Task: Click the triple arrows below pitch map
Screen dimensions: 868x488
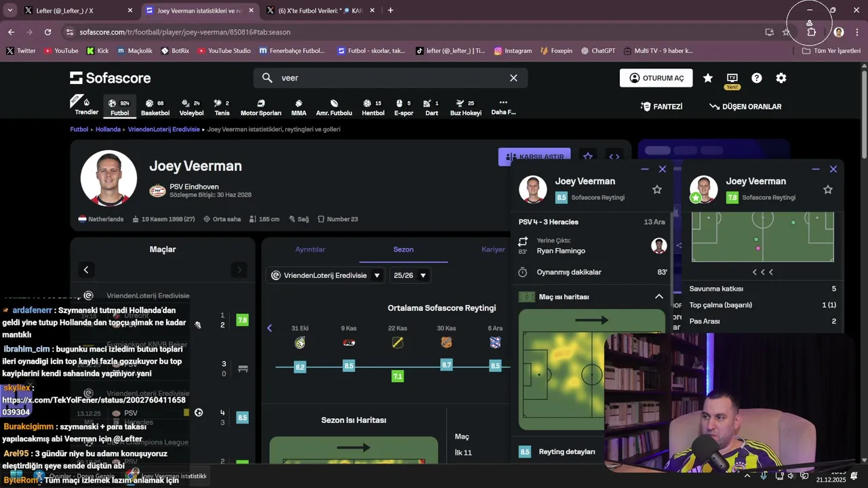Action: coord(763,272)
